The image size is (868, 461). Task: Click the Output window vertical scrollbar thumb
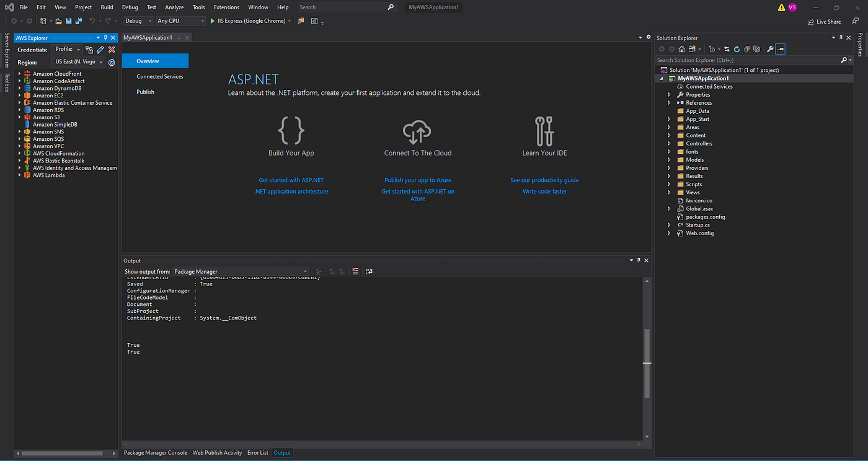647,363
